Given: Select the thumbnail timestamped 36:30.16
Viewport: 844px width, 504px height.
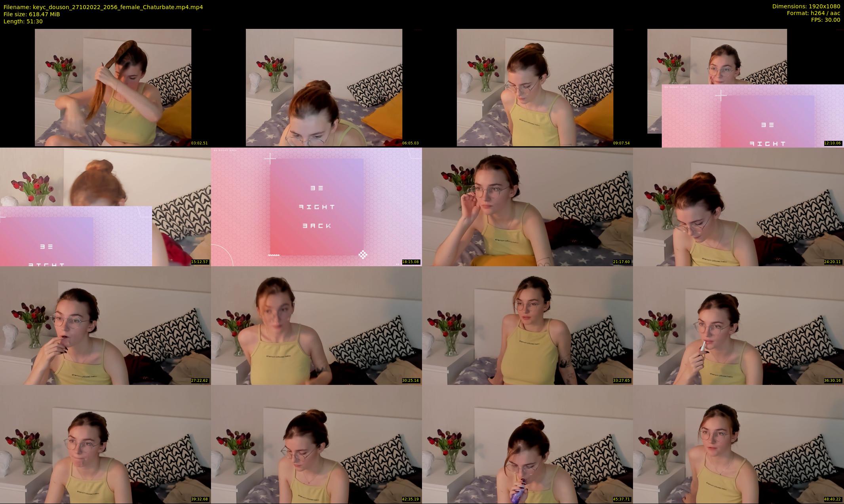Looking at the screenshot, I should 738,325.
